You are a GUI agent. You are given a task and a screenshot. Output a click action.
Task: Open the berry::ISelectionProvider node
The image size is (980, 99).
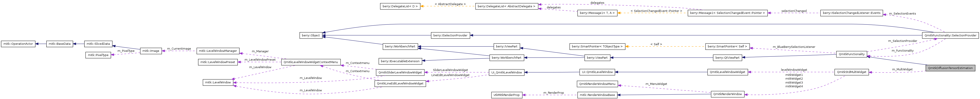click(x=450, y=35)
